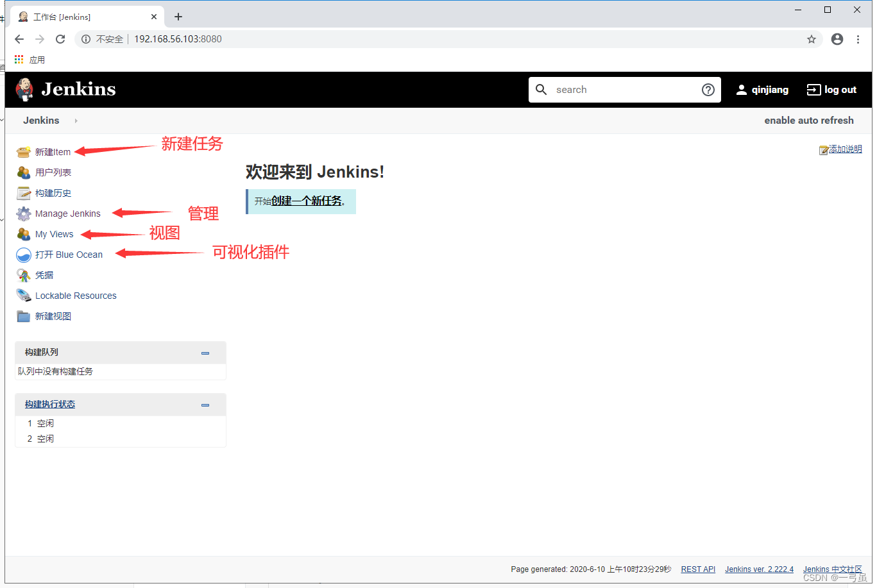Collapse the 构建执行状态 panel
This screenshot has width=877, height=588.
coord(205,405)
